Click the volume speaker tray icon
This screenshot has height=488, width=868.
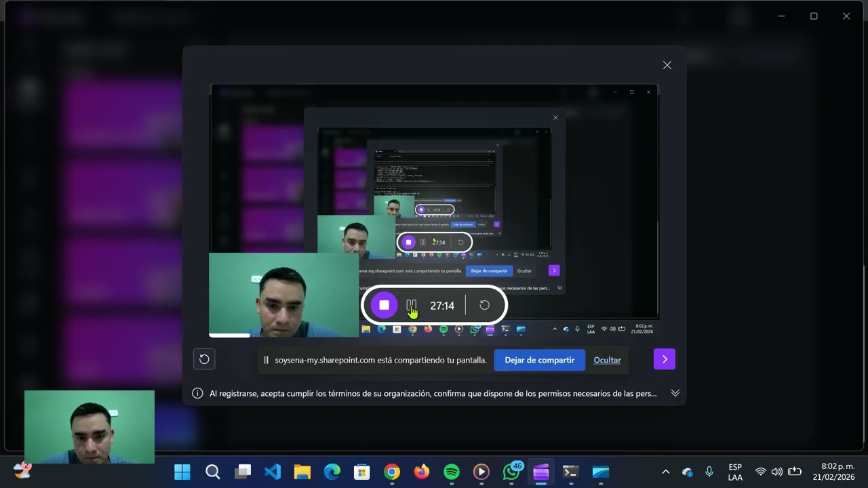[x=777, y=472]
